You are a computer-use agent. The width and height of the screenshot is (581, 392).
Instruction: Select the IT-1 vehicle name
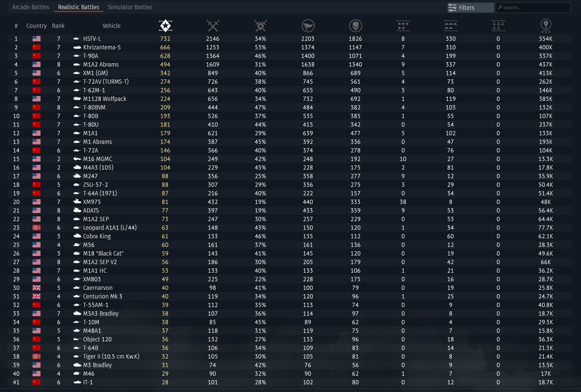[x=88, y=382]
